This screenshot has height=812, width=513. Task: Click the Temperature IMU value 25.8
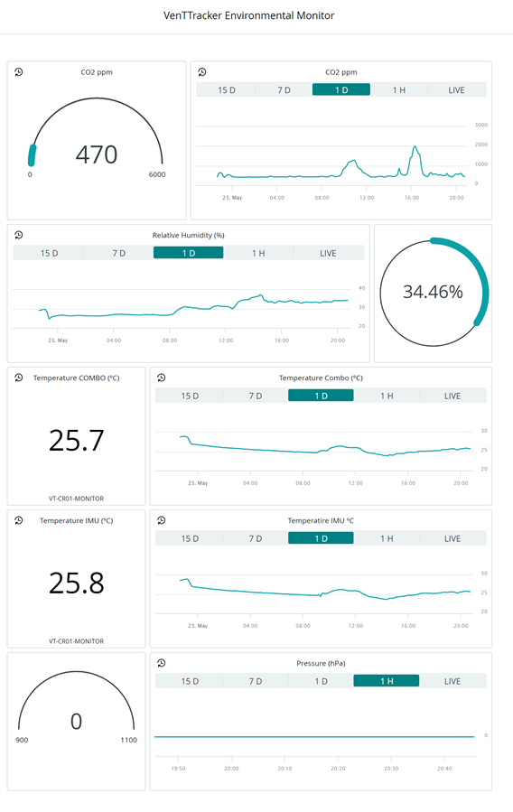click(77, 583)
